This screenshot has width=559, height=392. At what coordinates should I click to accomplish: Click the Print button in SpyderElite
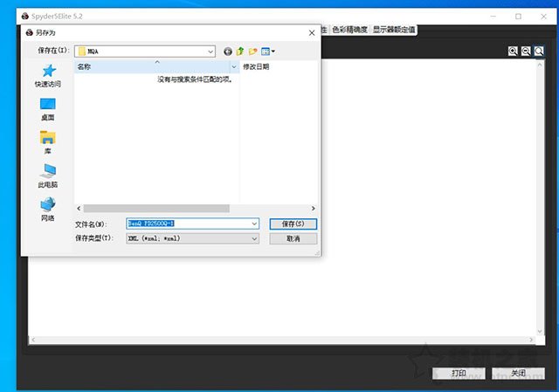[459, 373]
